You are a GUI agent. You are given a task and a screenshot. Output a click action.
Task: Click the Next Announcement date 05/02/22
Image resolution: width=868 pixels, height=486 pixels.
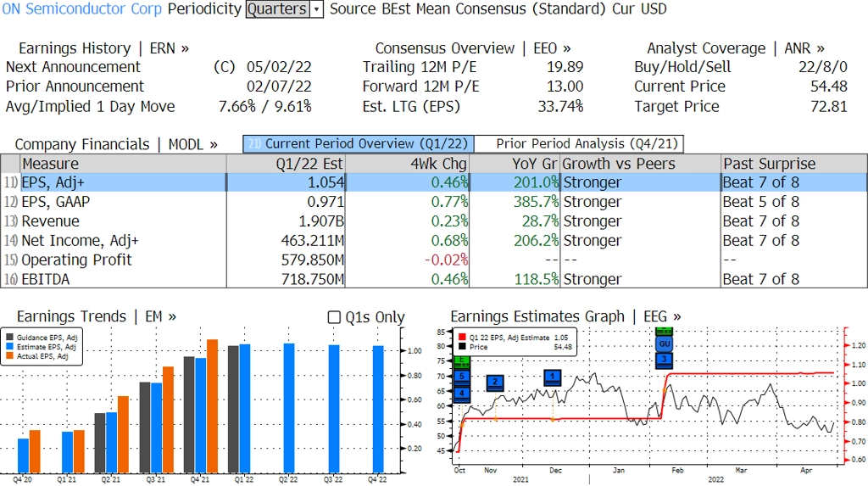279,67
